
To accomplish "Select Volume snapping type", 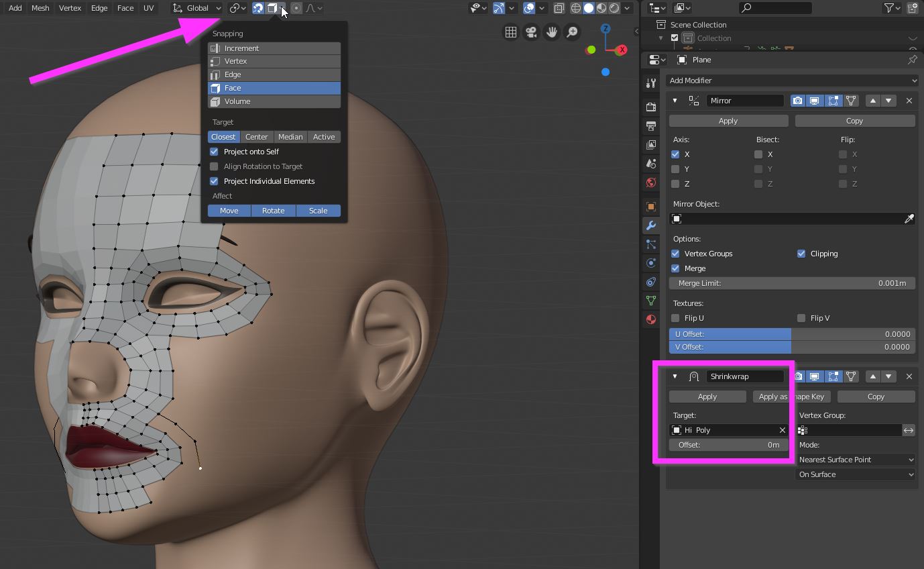I will (x=274, y=101).
